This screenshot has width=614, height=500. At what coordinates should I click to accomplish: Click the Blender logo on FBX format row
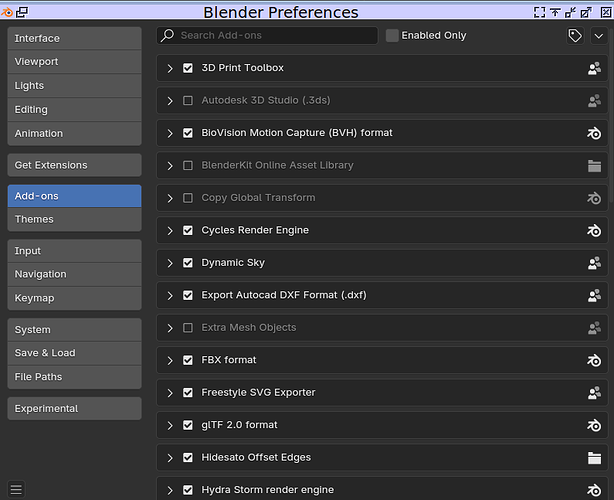coord(594,360)
